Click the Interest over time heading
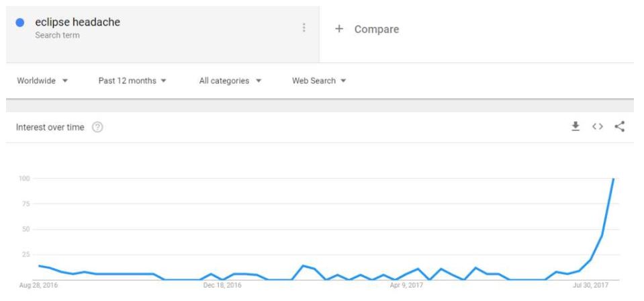Screen dimensions: 644x301 click(x=50, y=127)
